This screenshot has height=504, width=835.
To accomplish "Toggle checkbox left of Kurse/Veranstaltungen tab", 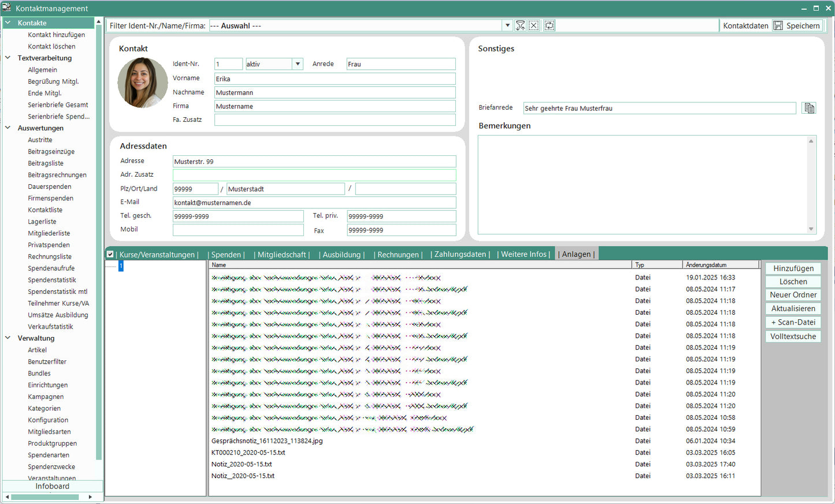I will pyautogui.click(x=110, y=254).
